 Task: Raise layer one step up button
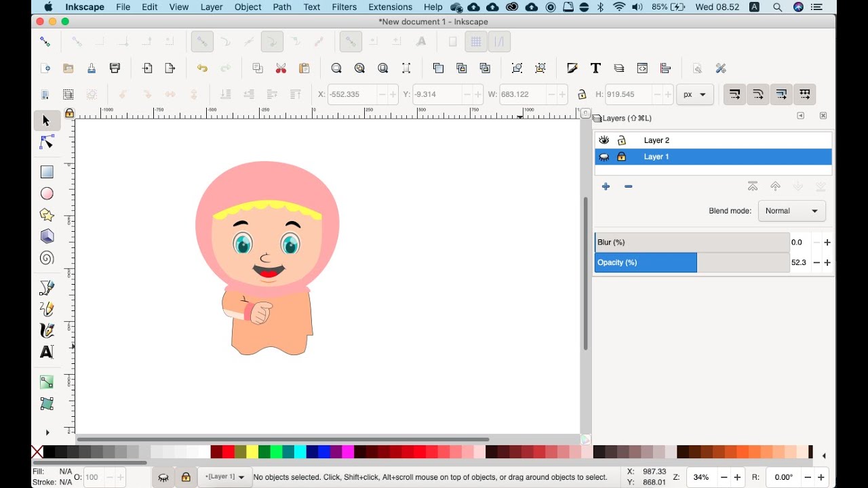click(775, 186)
